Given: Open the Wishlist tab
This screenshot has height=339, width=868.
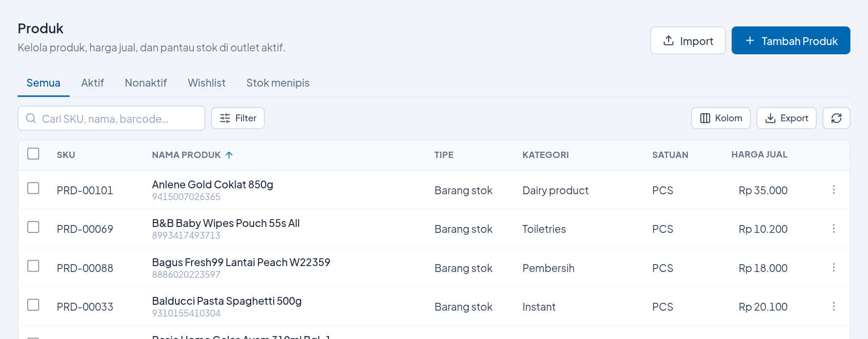Looking at the screenshot, I should tap(207, 83).
